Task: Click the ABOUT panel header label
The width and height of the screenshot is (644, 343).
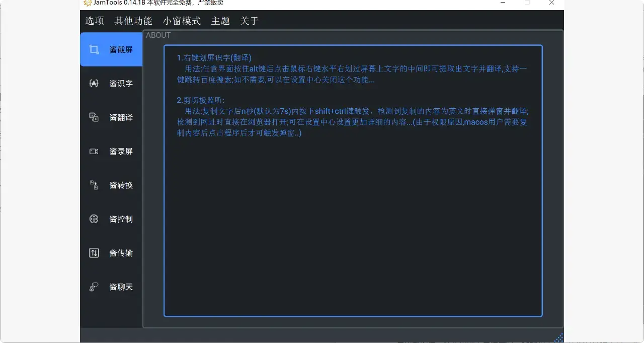Action: pyautogui.click(x=158, y=35)
